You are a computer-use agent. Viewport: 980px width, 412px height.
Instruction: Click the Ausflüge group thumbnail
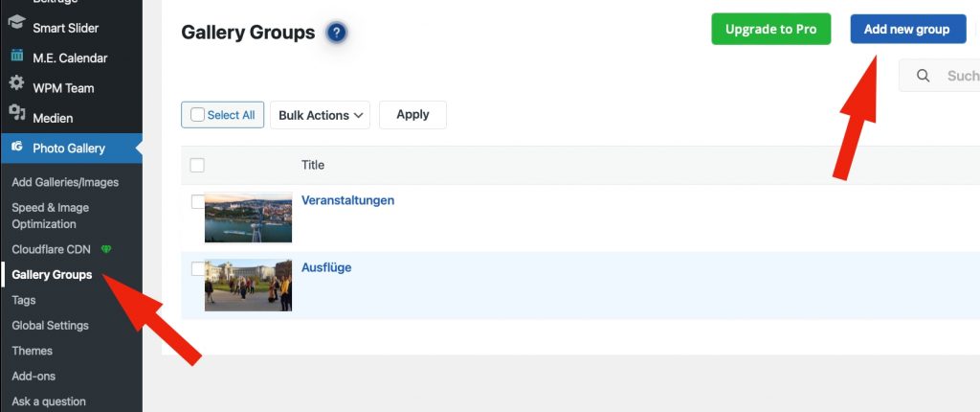tap(248, 285)
